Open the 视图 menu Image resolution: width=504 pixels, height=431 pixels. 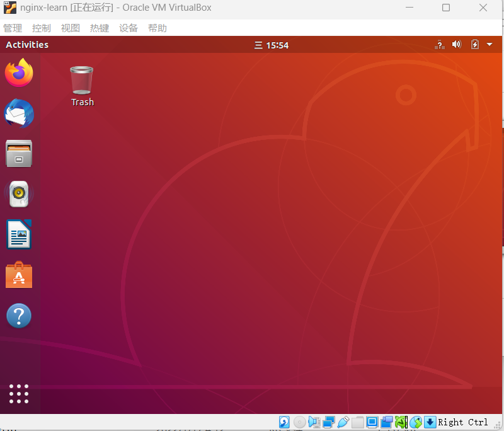[x=71, y=28]
